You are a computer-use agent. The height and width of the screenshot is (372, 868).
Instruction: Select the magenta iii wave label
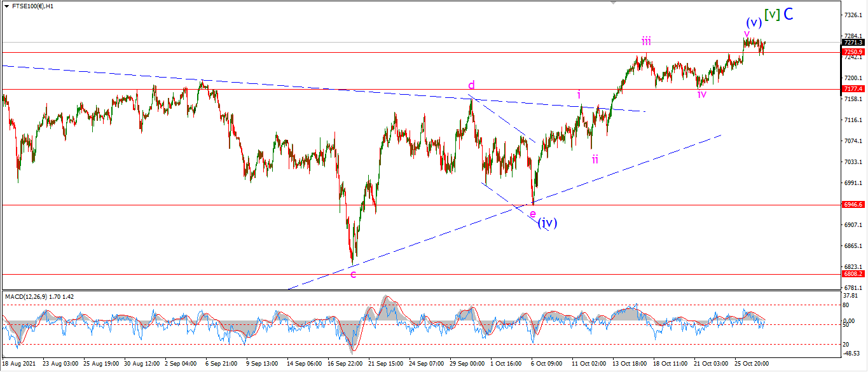click(646, 41)
